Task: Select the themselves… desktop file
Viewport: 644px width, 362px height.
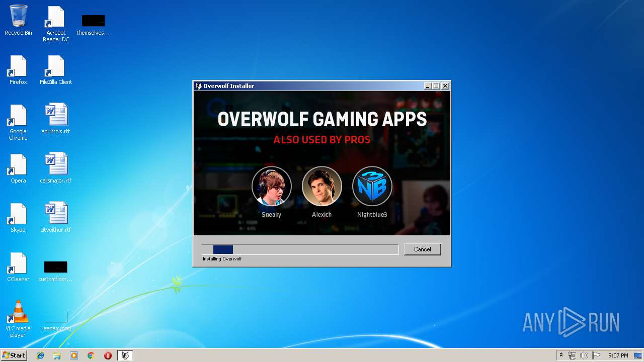Action: 93,24
